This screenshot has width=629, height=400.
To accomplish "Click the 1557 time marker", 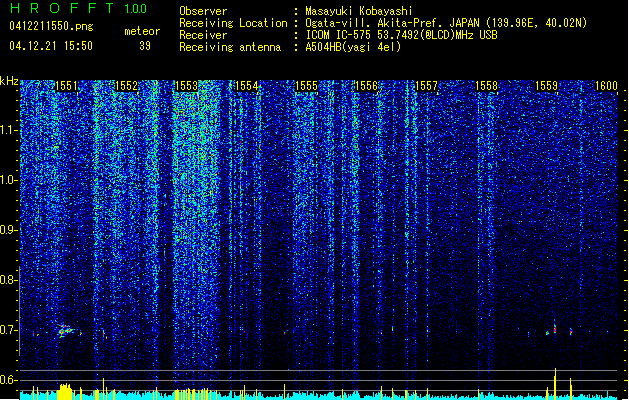I will coord(426,86).
